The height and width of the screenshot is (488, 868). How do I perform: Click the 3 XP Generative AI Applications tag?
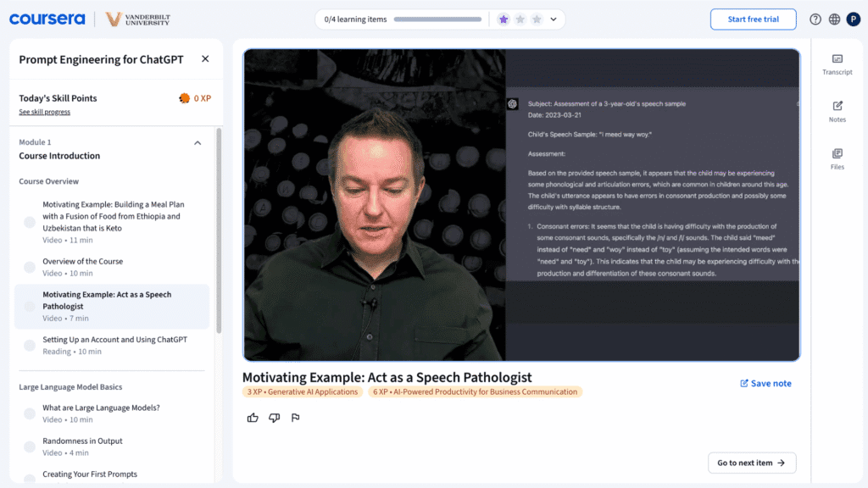(x=303, y=391)
